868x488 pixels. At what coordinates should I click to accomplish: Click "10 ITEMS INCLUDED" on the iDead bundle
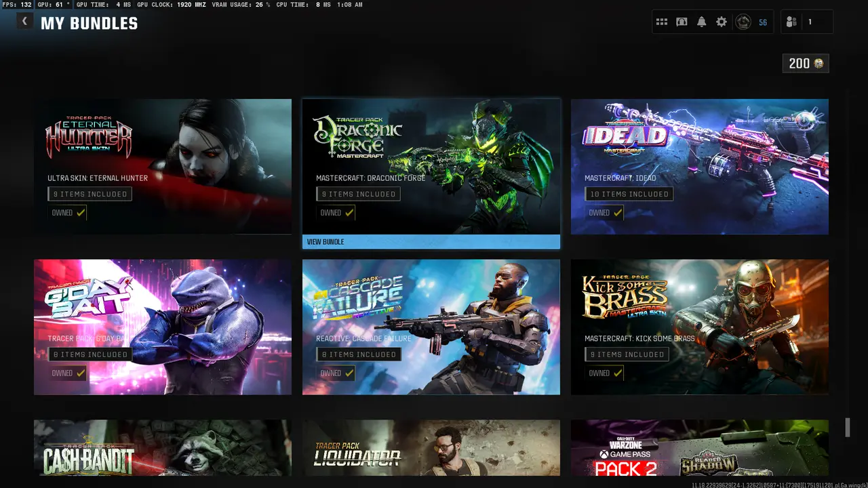(629, 194)
